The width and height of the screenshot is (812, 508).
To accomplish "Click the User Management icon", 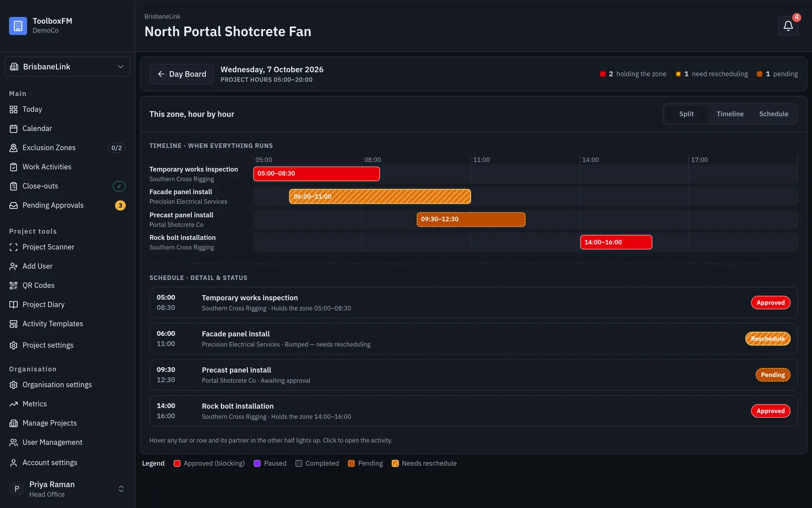I will pyautogui.click(x=14, y=442).
